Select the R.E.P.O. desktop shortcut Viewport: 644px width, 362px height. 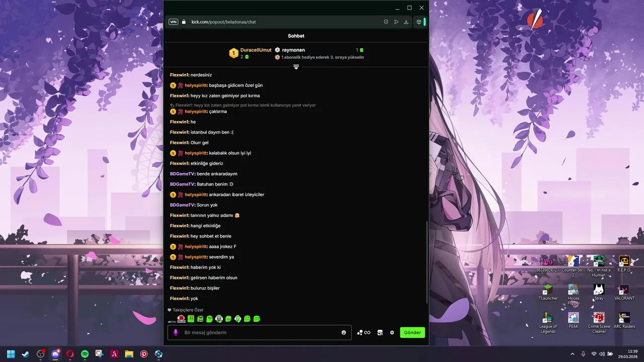pyautogui.click(x=624, y=264)
